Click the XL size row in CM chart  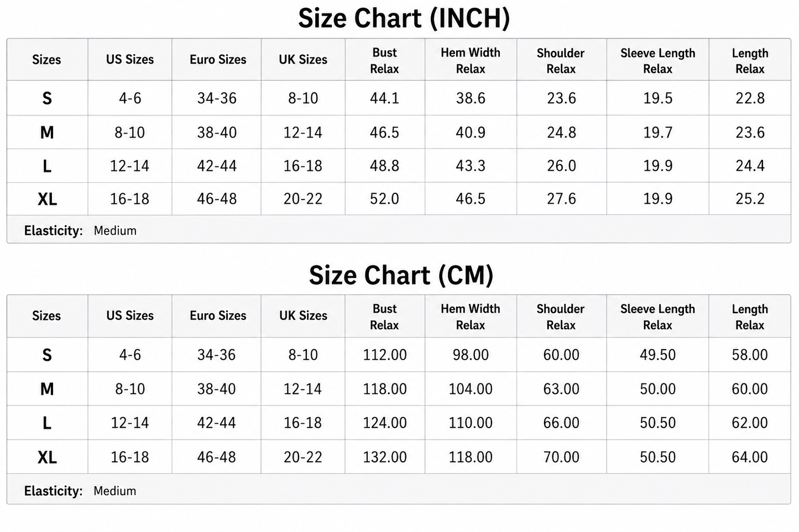[399, 457]
